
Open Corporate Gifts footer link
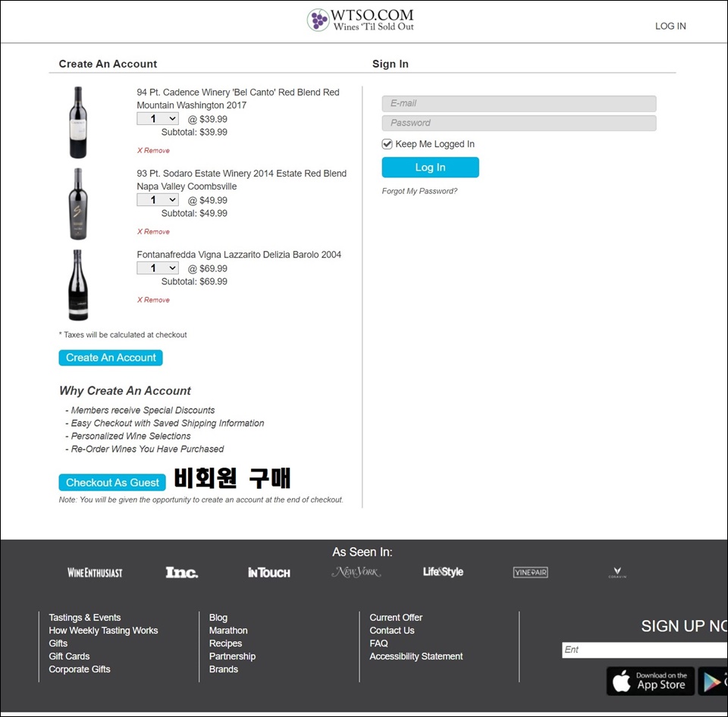[80, 669]
